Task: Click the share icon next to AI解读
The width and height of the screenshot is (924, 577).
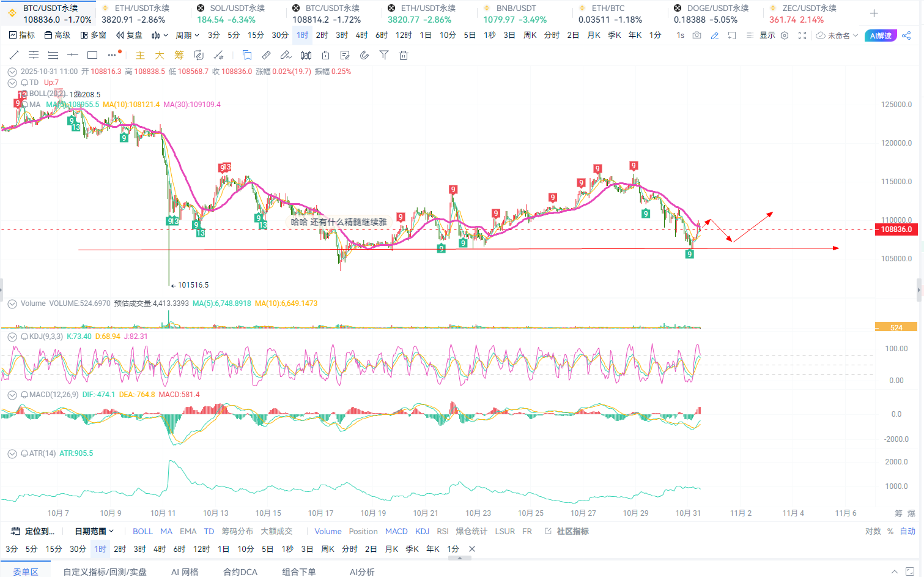Action: pyautogui.click(x=906, y=35)
